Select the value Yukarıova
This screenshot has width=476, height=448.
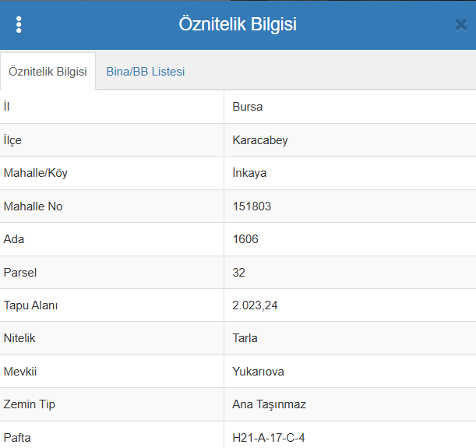point(259,372)
